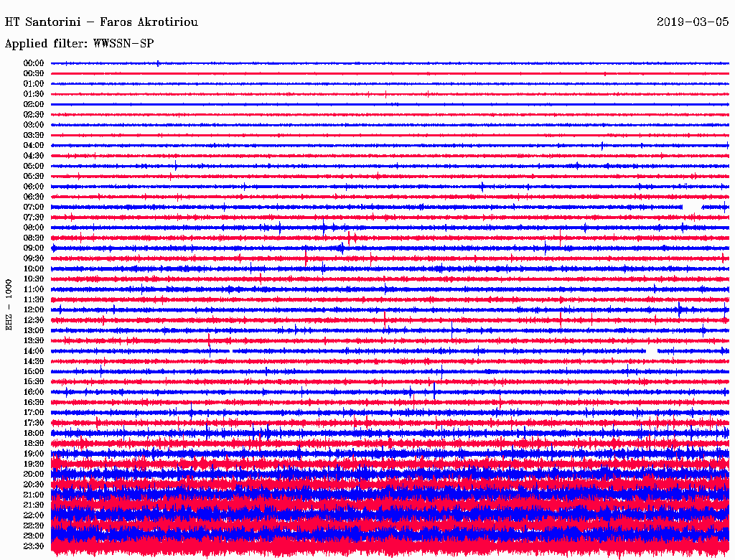
Task: Select the 10:30 time label
Action: (34, 279)
